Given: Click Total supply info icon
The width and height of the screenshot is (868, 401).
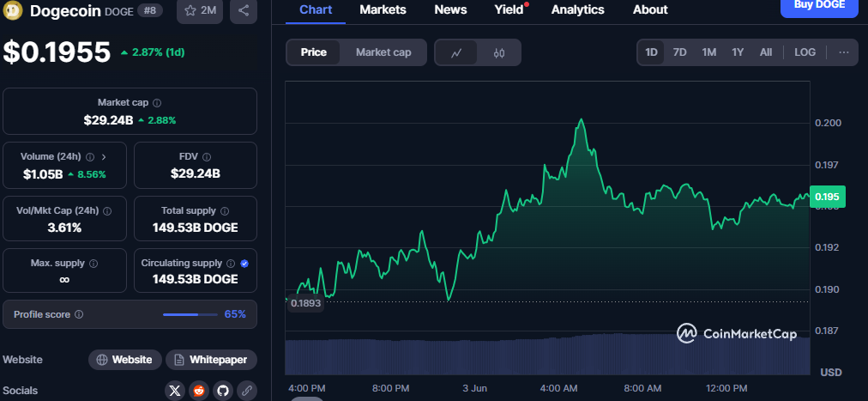Looking at the screenshot, I should (225, 211).
